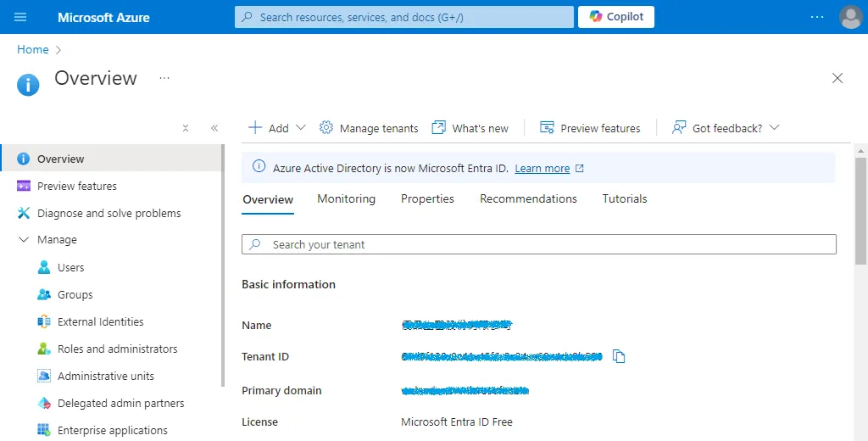Image resolution: width=868 pixels, height=441 pixels.
Task: Switch to the Properties tab
Action: tap(427, 199)
